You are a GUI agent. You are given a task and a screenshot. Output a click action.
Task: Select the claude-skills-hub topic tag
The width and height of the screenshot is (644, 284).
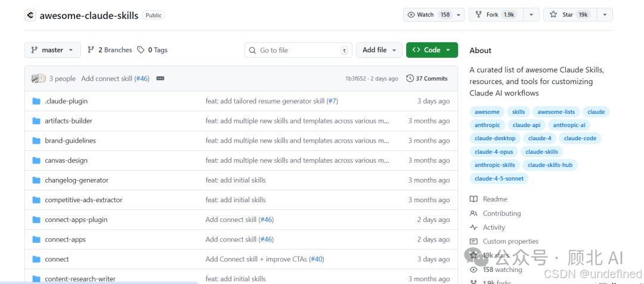550,165
